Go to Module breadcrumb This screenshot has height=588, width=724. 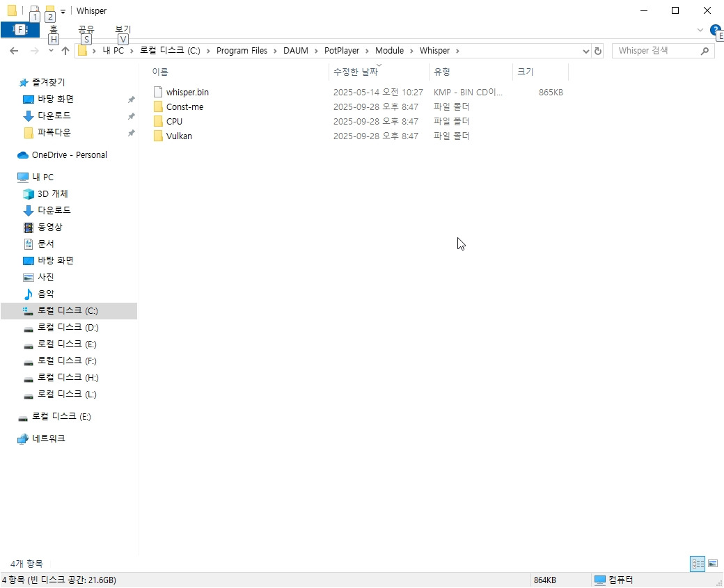point(389,51)
